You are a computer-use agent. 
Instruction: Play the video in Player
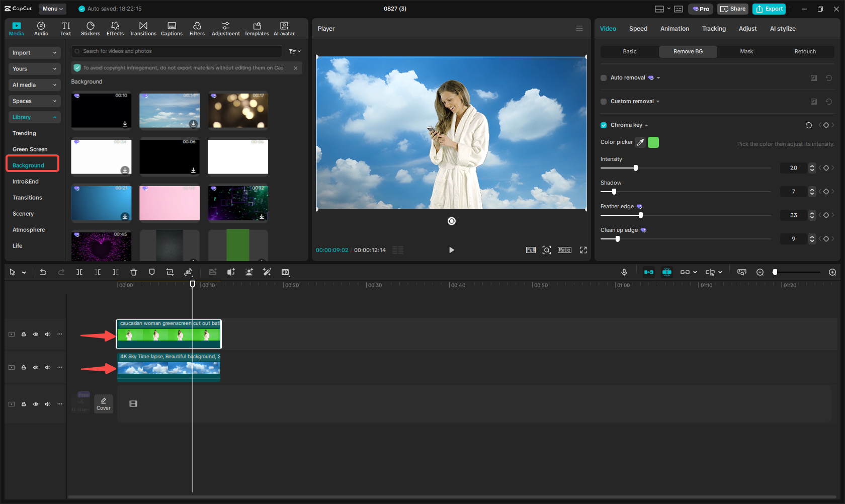tap(451, 250)
